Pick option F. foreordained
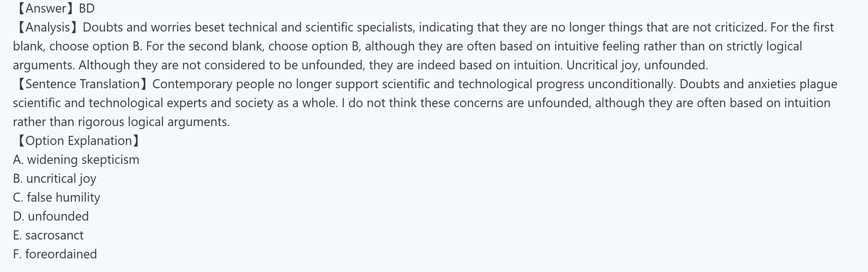Screen dimensions: 868x272 pyautogui.click(x=55, y=254)
